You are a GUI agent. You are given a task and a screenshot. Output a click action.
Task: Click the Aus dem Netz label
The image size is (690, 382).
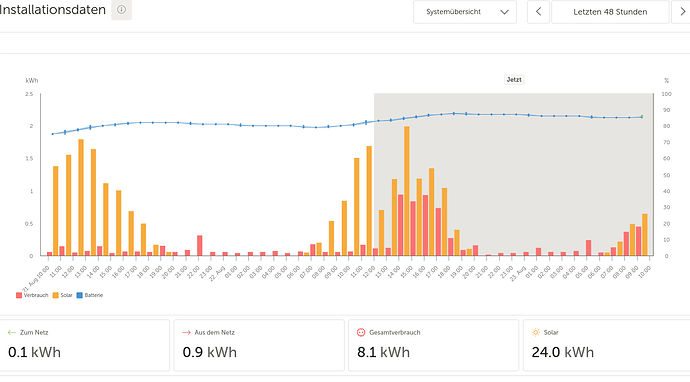[x=215, y=332]
